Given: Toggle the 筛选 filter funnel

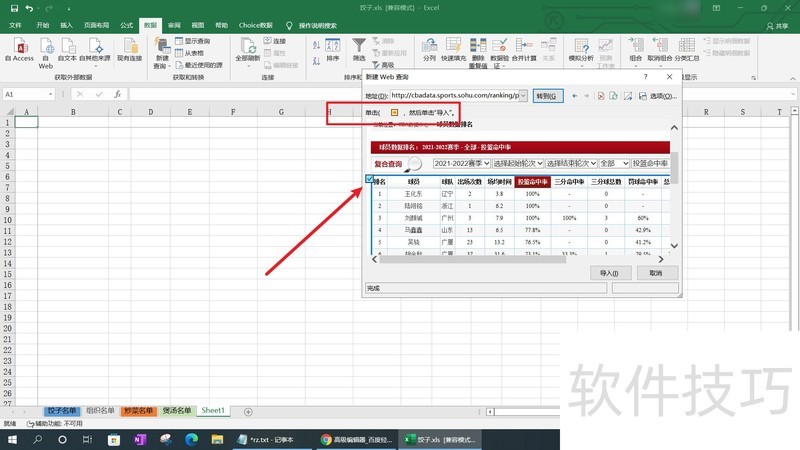Looking at the screenshot, I should (x=359, y=50).
